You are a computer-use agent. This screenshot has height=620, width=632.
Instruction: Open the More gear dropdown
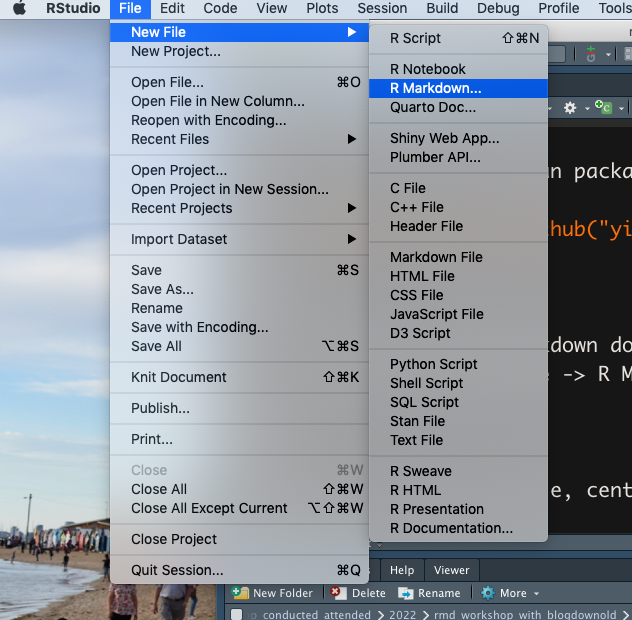pyautogui.click(x=510, y=593)
